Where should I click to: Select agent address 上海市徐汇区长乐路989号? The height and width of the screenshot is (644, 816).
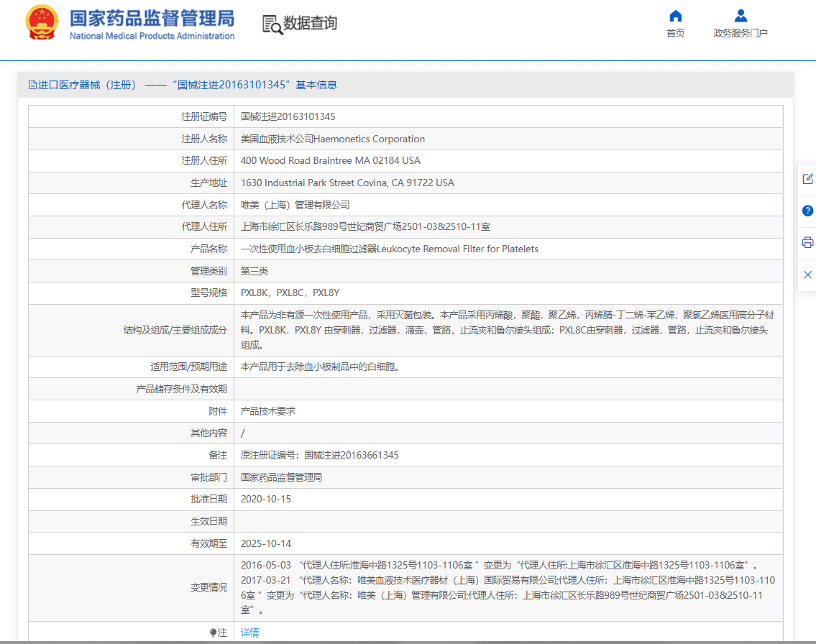(x=365, y=227)
